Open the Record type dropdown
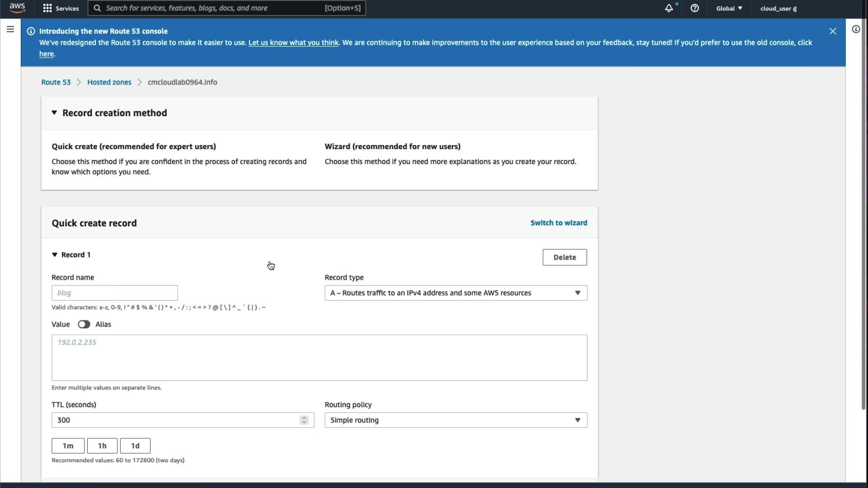Image resolution: width=868 pixels, height=488 pixels. coord(456,293)
